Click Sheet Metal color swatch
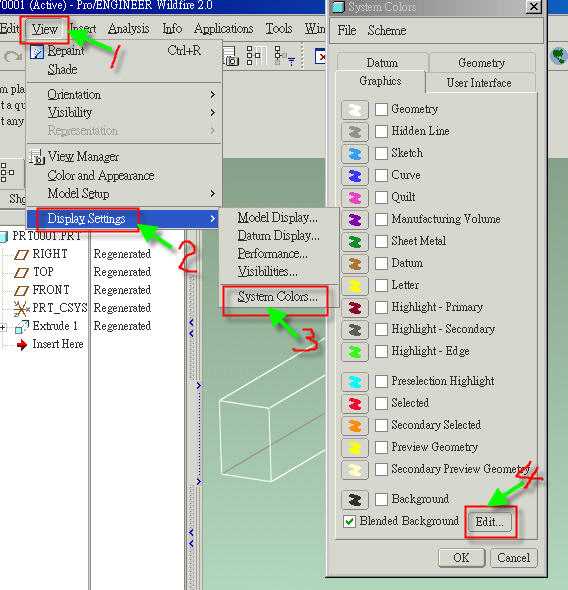568x590 pixels. (355, 242)
